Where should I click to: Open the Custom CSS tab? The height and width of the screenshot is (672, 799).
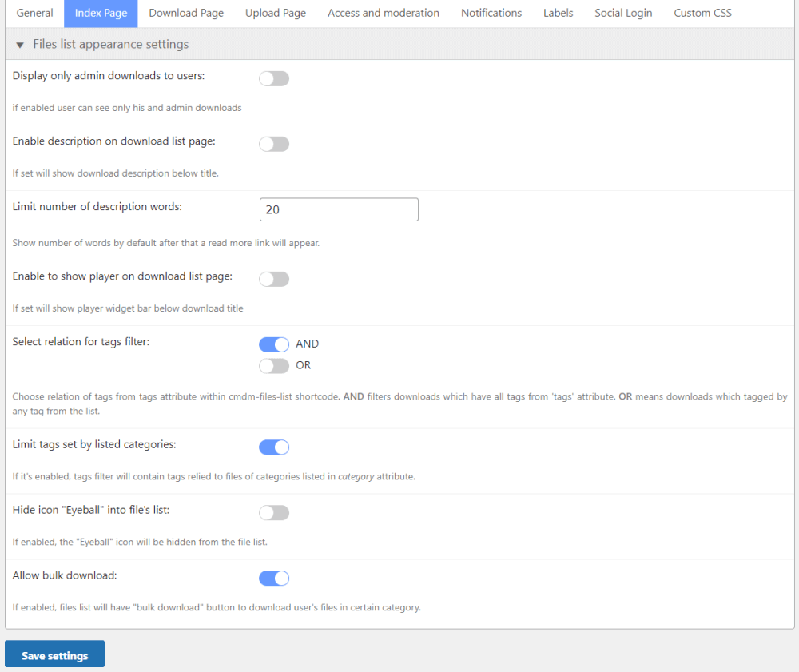[702, 13]
